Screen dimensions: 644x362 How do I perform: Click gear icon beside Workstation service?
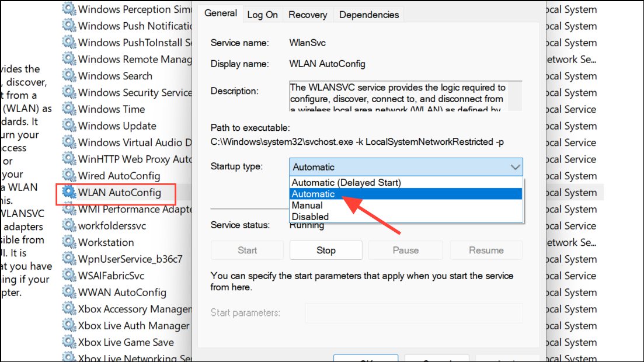coord(69,242)
